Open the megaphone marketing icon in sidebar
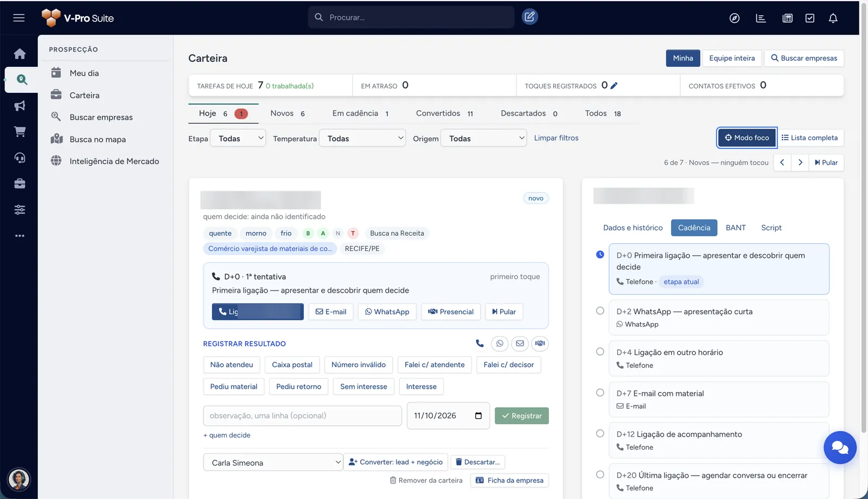The image size is (868, 499). coord(20,106)
